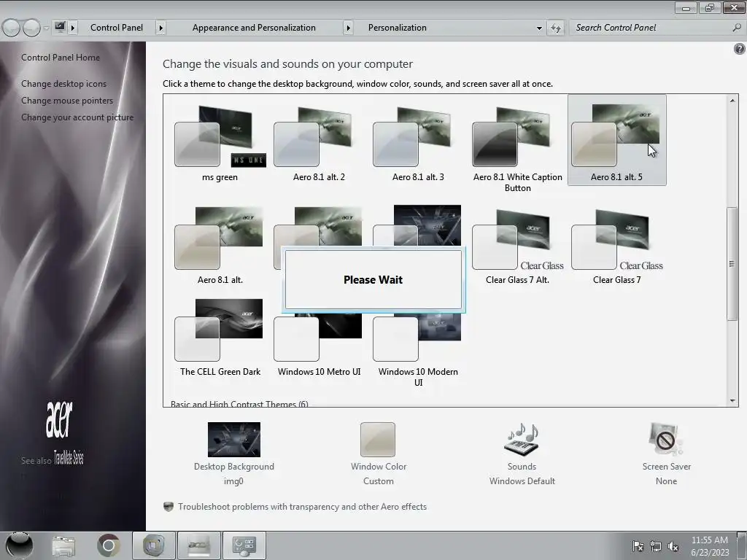Open address bar history dropdown arrow
The height and width of the screenshot is (560, 747).
click(x=539, y=28)
